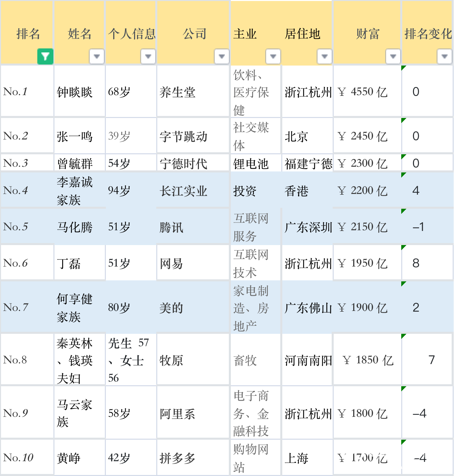Click the ¥ 1950 亿 wealth cell
This screenshot has height=476, width=454.
pyautogui.click(x=367, y=263)
